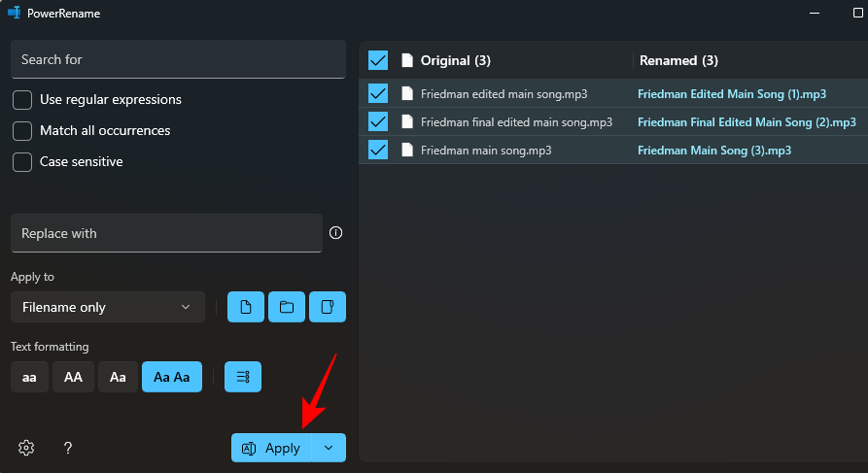Enable the Case sensitive checkbox
Image resolution: width=868 pixels, height=473 pixels.
tap(22, 162)
